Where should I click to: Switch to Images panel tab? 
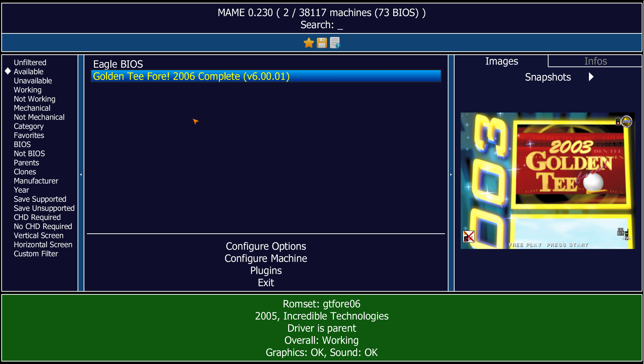502,61
